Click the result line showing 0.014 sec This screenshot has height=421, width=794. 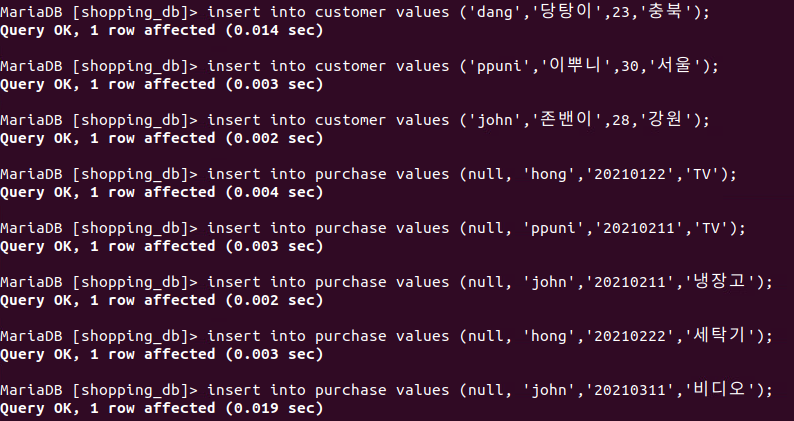162,30
